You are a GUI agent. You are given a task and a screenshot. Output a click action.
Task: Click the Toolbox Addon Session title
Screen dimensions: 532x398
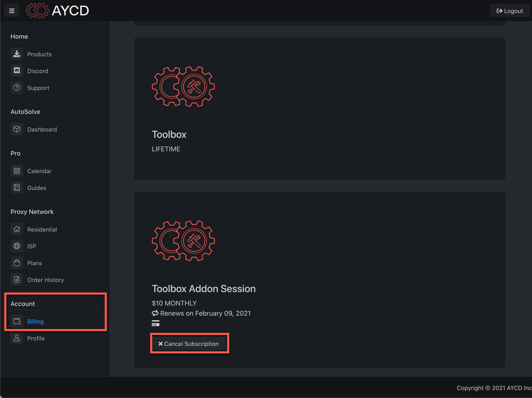(x=204, y=289)
